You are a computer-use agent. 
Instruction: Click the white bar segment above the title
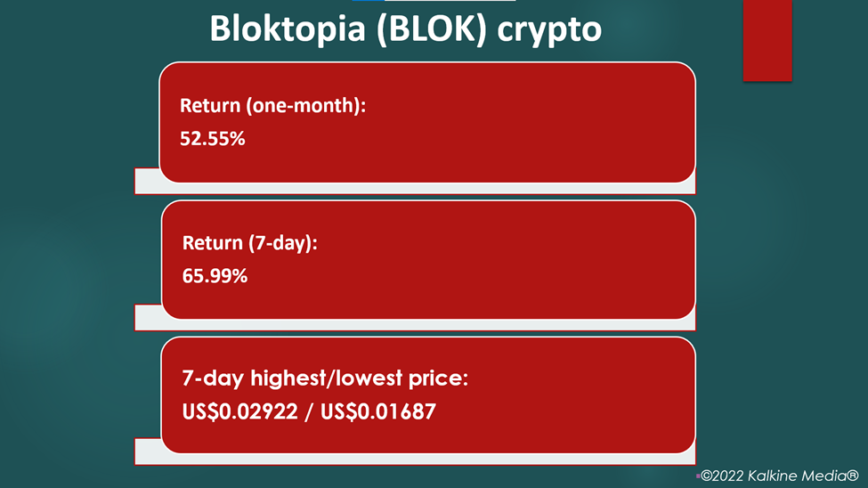click(x=450, y=1)
